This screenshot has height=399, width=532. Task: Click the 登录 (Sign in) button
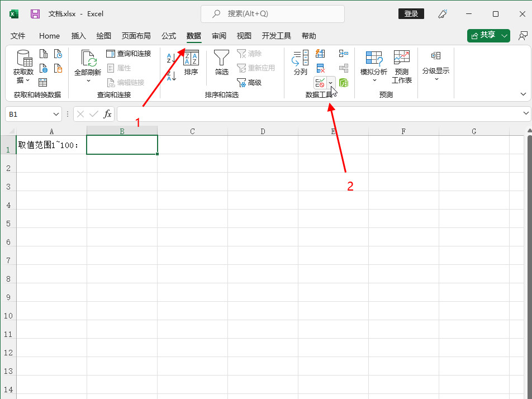[x=411, y=14]
